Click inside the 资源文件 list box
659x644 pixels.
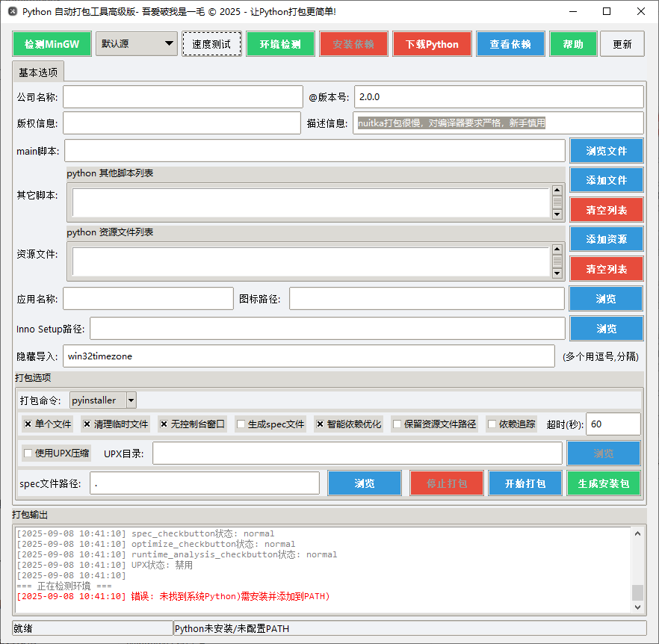click(311, 261)
